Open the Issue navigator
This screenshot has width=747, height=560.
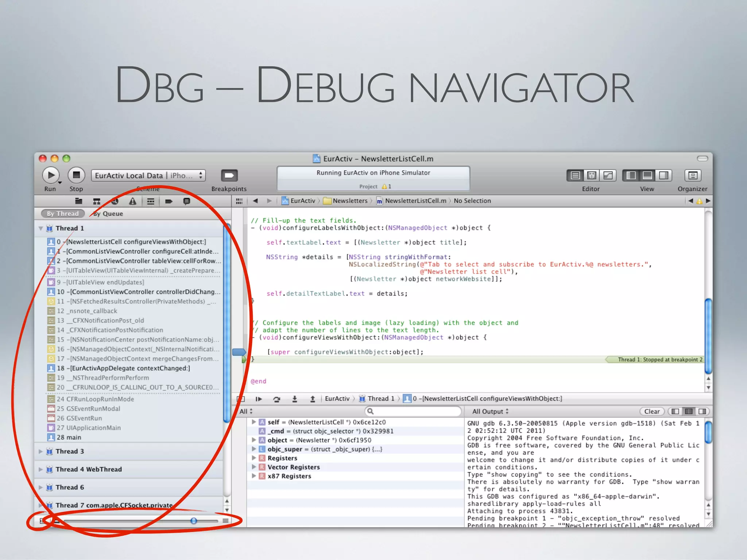pos(132,201)
